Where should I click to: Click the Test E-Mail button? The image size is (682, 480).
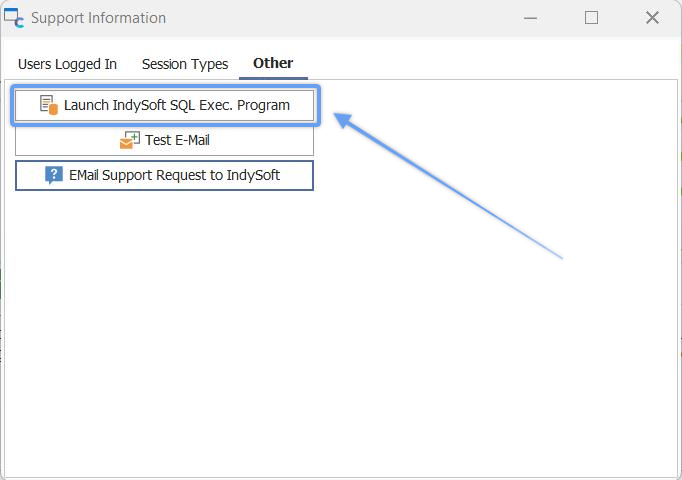click(164, 140)
